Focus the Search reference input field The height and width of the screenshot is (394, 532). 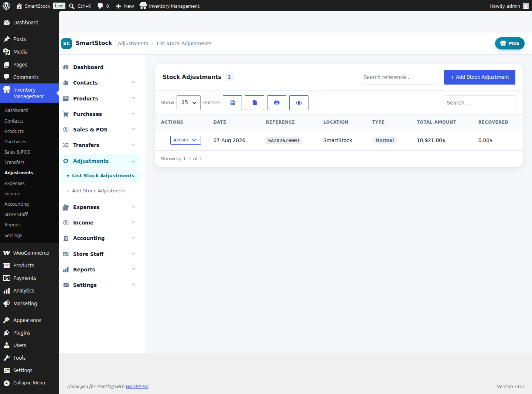[399, 77]
